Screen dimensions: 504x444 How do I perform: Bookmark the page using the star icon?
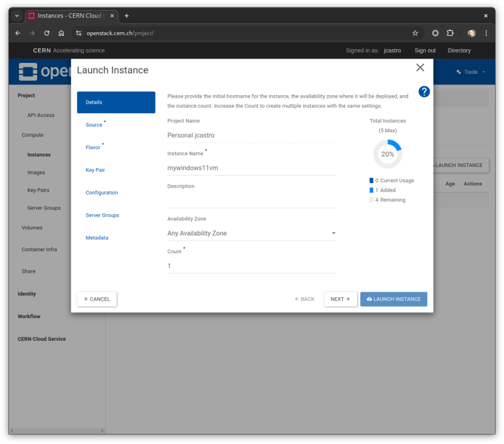415,33
